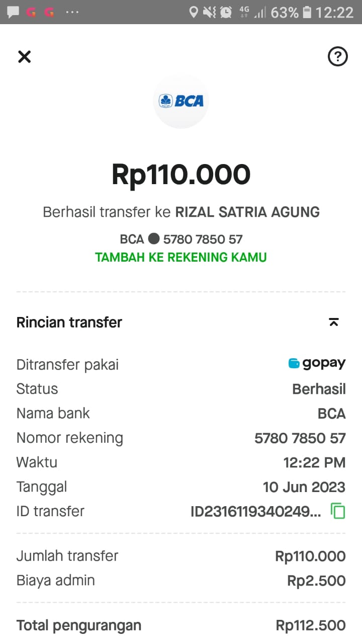362x644 pixels.
Task: Tap the location icon in status bar
Action: (193, 12)
